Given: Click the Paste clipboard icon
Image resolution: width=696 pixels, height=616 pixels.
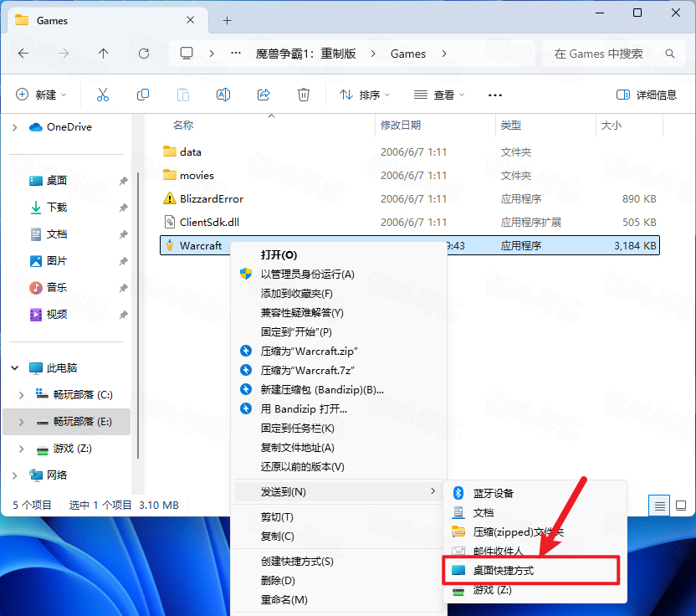Looking at the screenshot, I should tap(183, 95).
